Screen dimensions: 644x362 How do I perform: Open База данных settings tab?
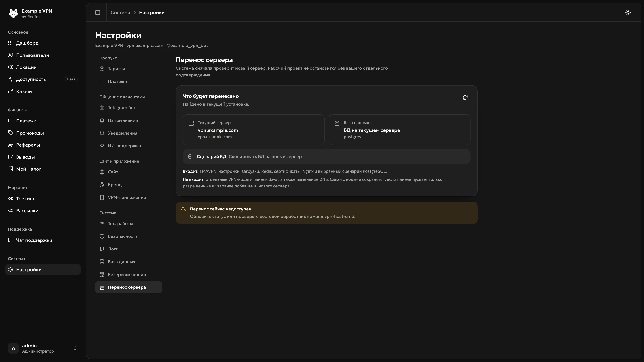tap(129, 262)
